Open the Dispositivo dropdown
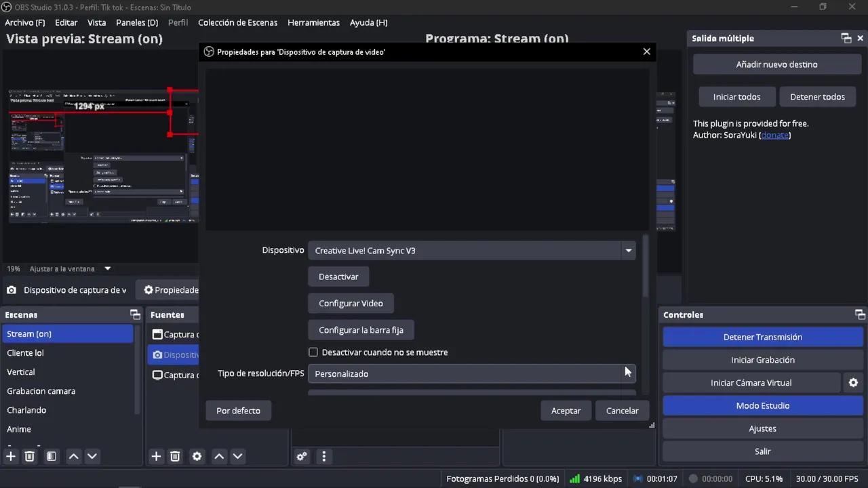Screen dimensions: 868x488 pyautogui.click(x=472, y=251)
